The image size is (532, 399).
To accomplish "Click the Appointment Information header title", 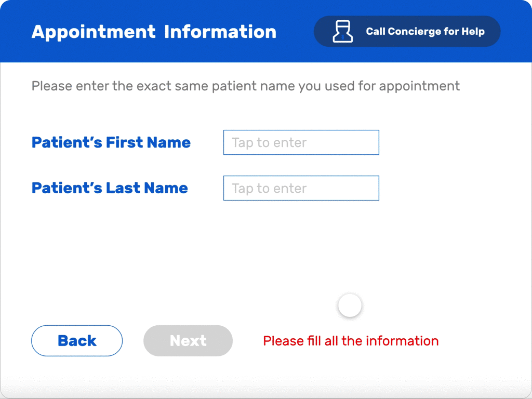I will tap(154, 32).
